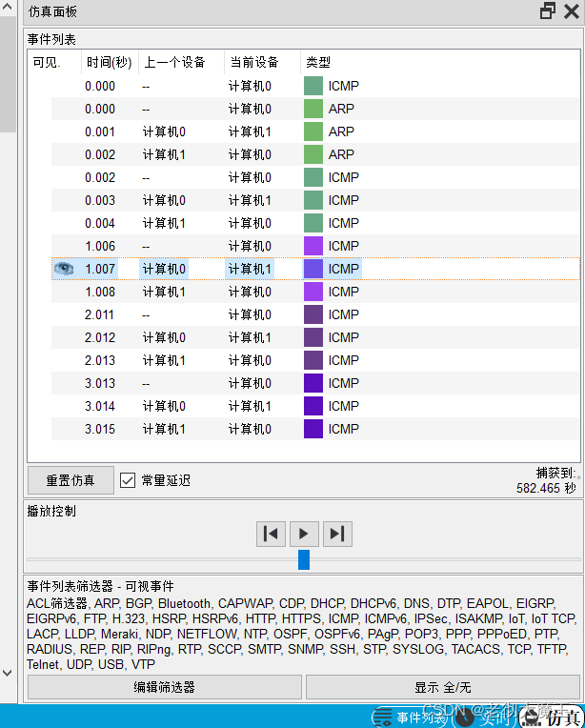Go back one step with the rewind button
Viewport: 585px width, 728px height.
pyautogui.click(x=271, y=534)
